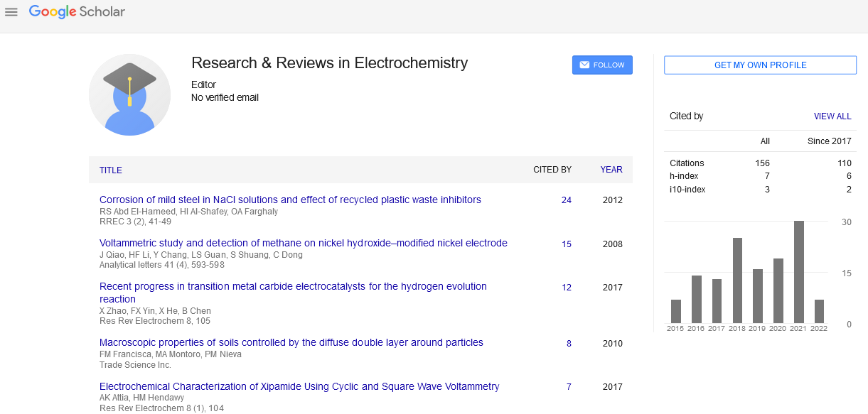Sort publications by YEAR column header
868x414 pixels.
tap(611, 170)
